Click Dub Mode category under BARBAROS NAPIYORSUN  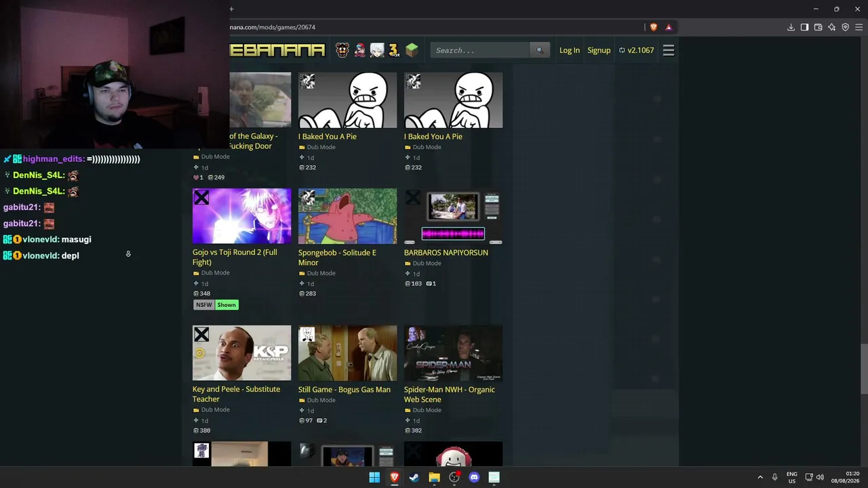tap(427, 264)
